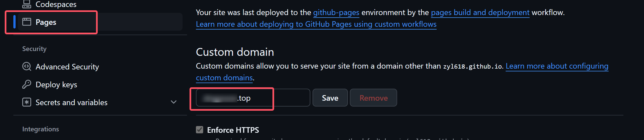Save the custom domain

point(330,98)
